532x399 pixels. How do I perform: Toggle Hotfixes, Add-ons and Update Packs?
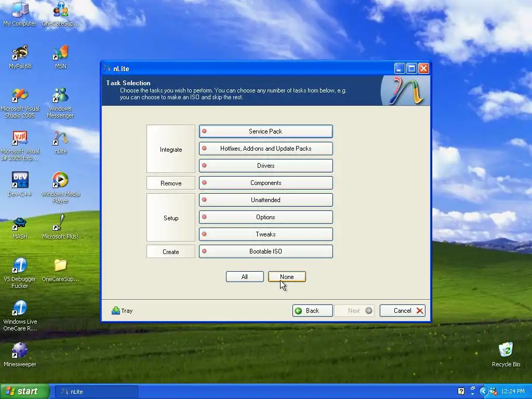coord(265,149)
